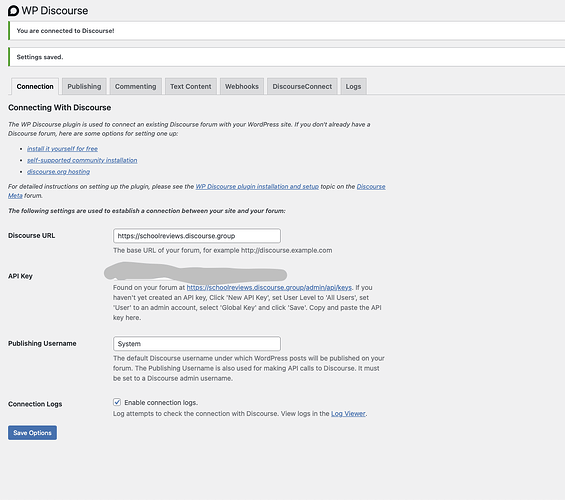The width and height of the screenshot is (565, 500).
Task: Go to the Webhooks tab
Action: click(242, 86)
